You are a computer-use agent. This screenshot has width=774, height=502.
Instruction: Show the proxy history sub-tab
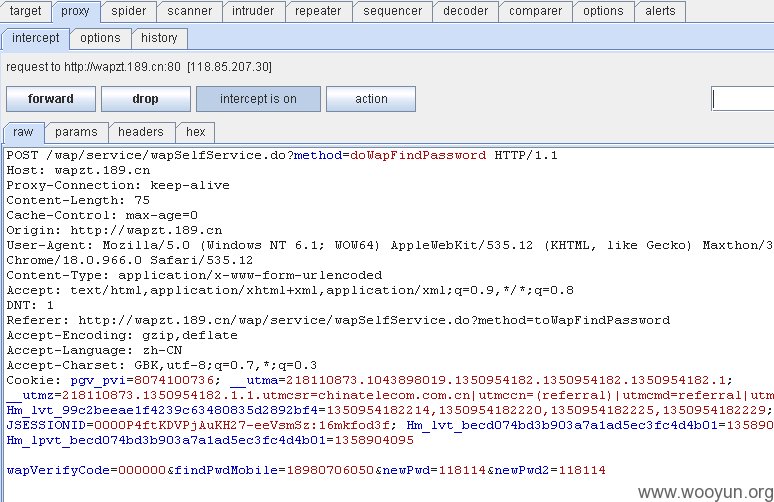pos(159,38)
